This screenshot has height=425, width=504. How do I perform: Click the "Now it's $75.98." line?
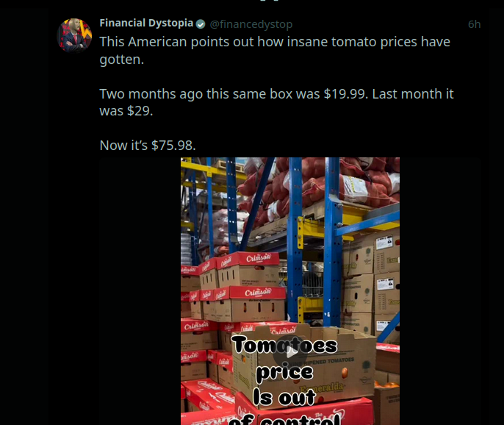click(x=148, y=146)
